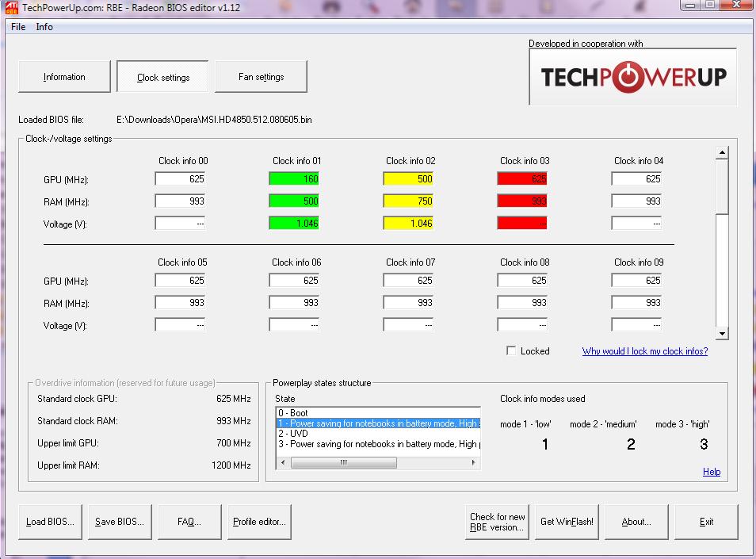The width and height of the screenshot is (756, 559).
Task: Edit Clock info 04 GPU field
Action: [x=636, y=179]
